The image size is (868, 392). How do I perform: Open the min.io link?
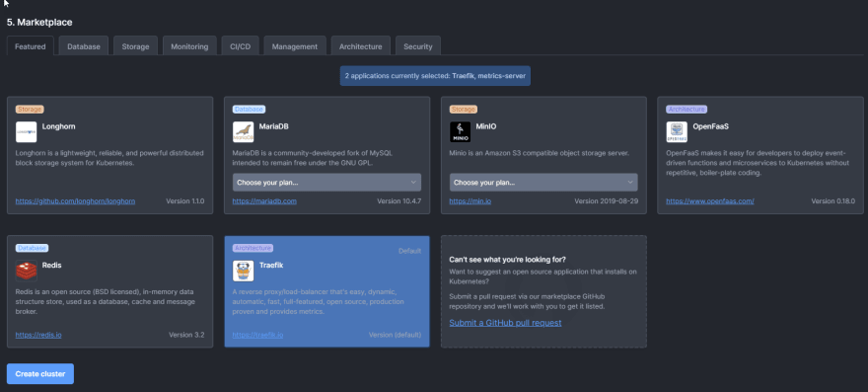(x=470, y=201)
